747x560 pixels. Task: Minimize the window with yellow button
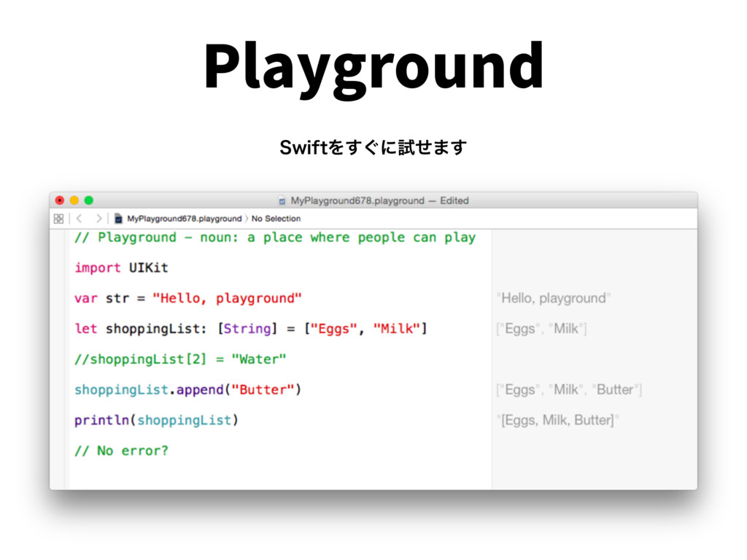pos(74,201)
